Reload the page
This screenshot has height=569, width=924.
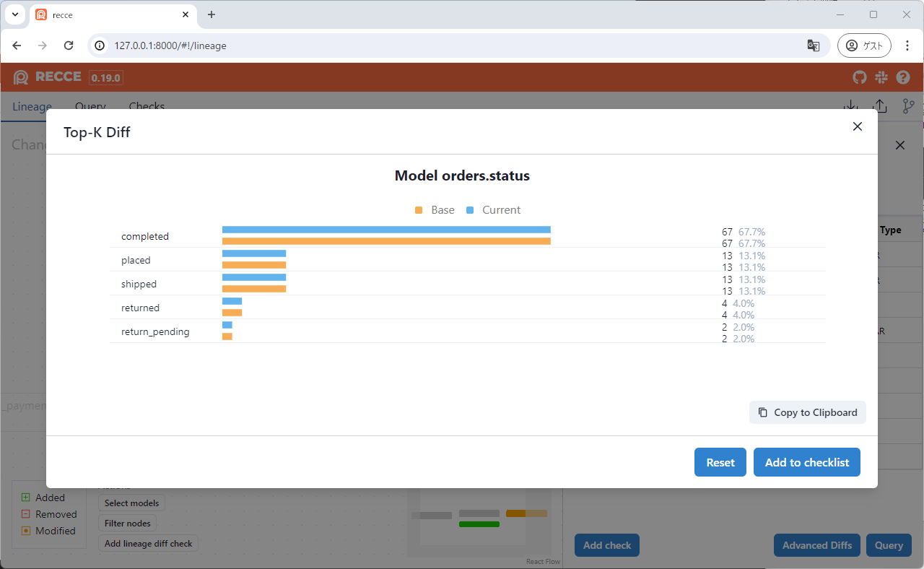pos(69,45)
